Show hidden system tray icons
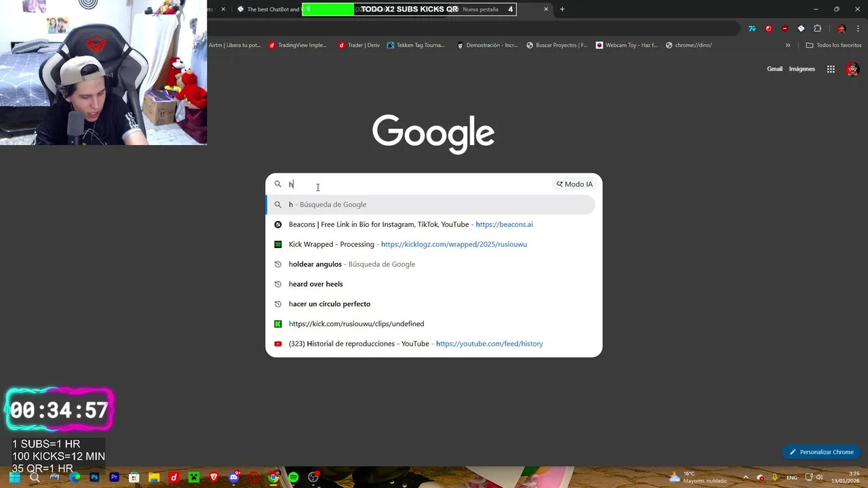 (x=745, y=477)
